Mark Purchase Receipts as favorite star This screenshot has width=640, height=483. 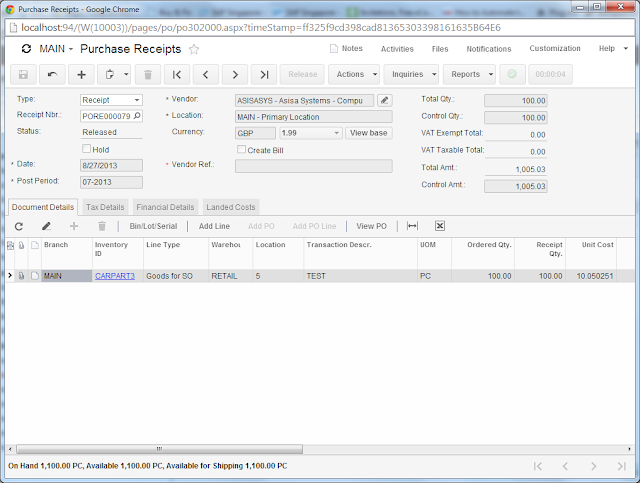(194, 49)
